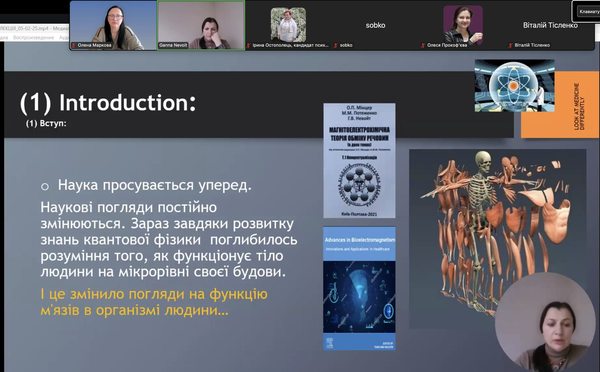Click the skeleton and muscles anatomy image
This screenshot has width=600, height=372.
(x=497, y=239)
